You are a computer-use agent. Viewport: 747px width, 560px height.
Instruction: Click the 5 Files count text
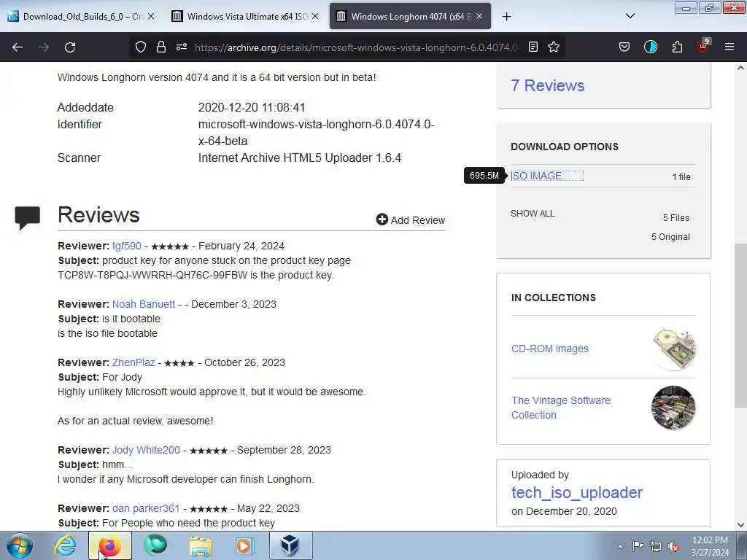[x=676, y=217]
